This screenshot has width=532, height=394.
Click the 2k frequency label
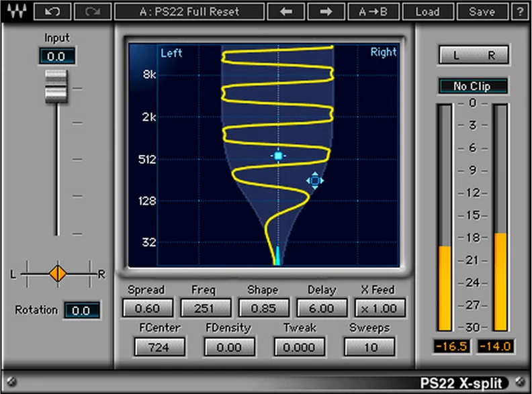(x=149, y=117)
